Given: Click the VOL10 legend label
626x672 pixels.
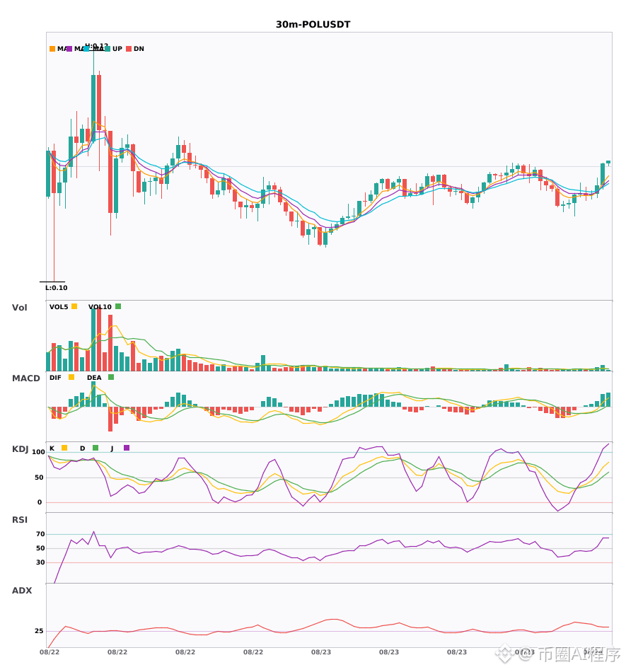Looking at the screenshot, I should [100, 307].
